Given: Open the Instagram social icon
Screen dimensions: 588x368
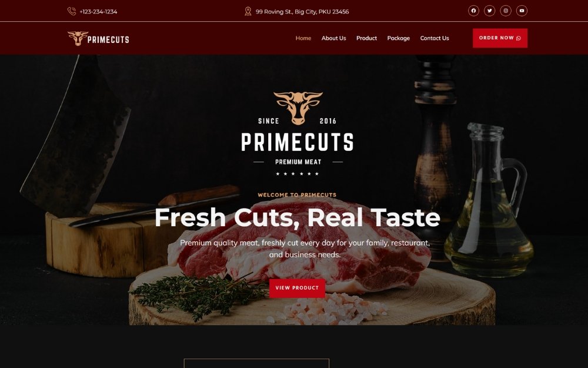Looking at the screenshot, I should (x=506, y=11).
